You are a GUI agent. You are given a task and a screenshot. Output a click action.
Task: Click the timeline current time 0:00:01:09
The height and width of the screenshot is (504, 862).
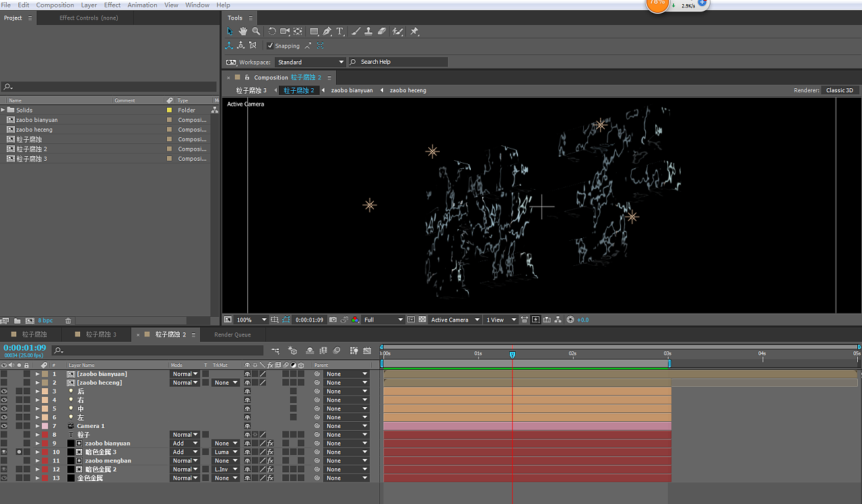point(25,348)
